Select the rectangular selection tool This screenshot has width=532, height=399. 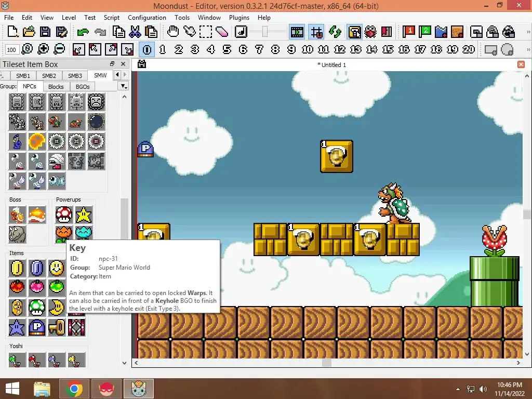205,32
